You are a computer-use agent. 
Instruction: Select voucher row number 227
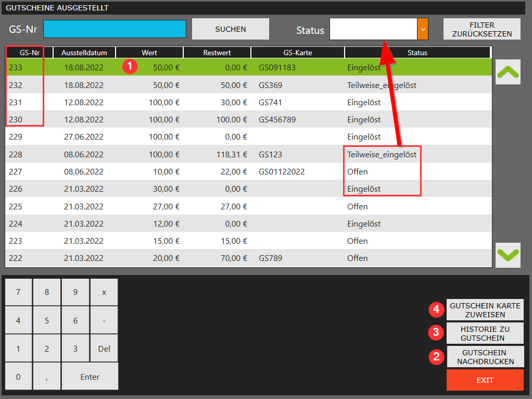pos(249,171)
